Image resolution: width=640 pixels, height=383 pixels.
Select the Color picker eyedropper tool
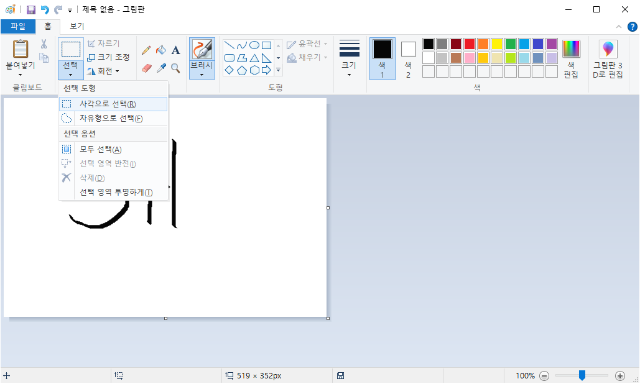(x=161, y=68)
